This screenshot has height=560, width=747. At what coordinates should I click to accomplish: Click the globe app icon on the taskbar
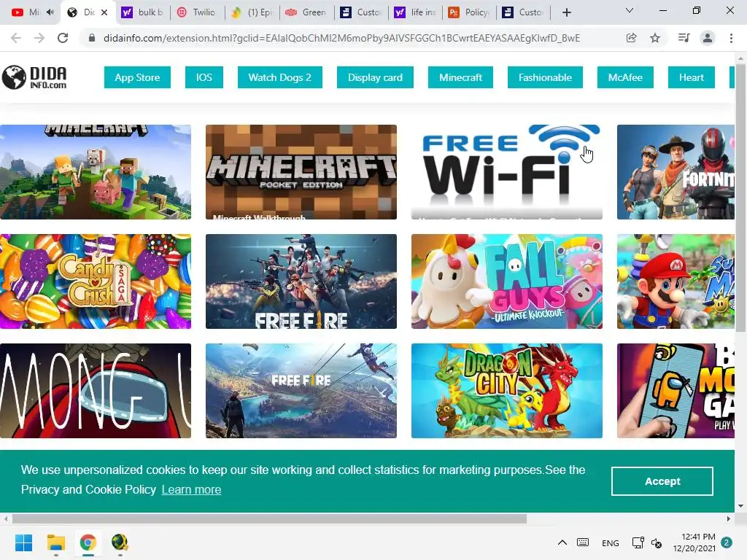(120, 542)
